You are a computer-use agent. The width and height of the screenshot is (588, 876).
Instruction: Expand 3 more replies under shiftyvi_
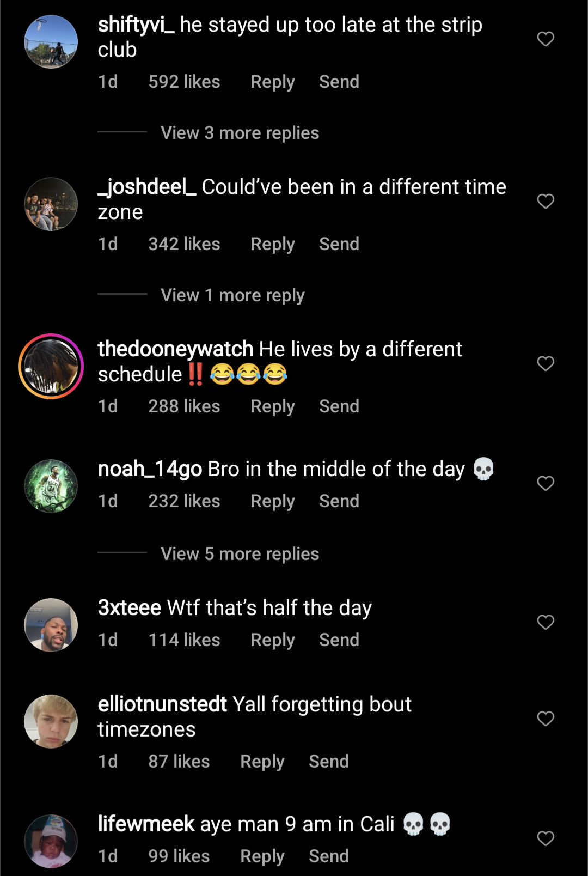coord(240,133)
